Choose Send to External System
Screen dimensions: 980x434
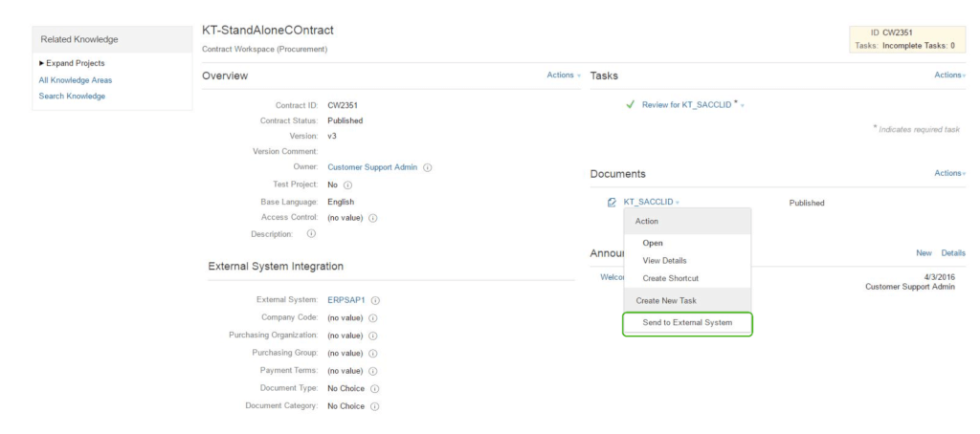pos(687,323)
